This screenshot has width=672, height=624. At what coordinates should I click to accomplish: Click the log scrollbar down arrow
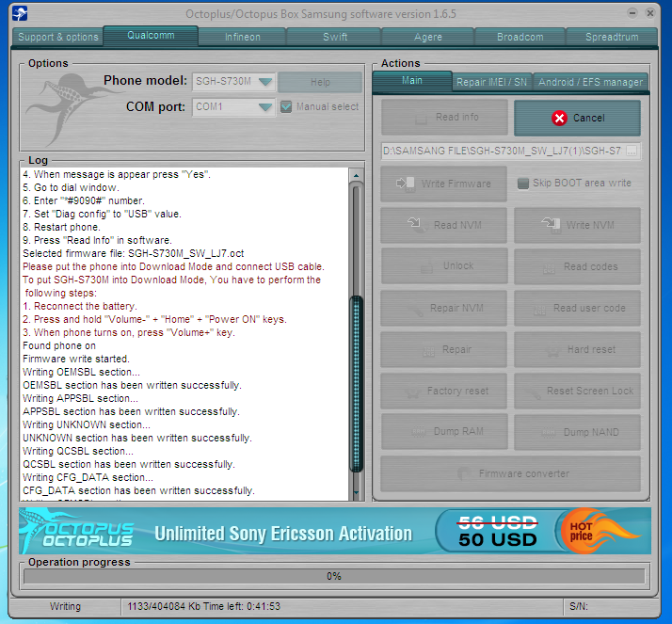[x=356, y=493]
